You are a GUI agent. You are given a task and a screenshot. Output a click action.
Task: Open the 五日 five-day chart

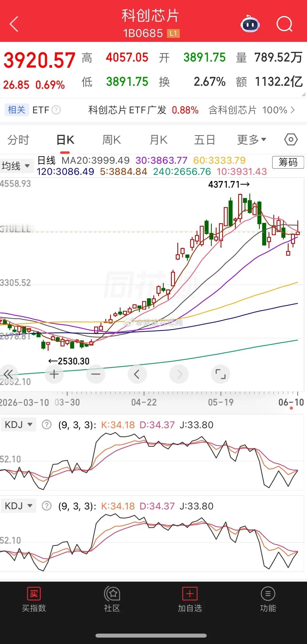pos(205,140)
